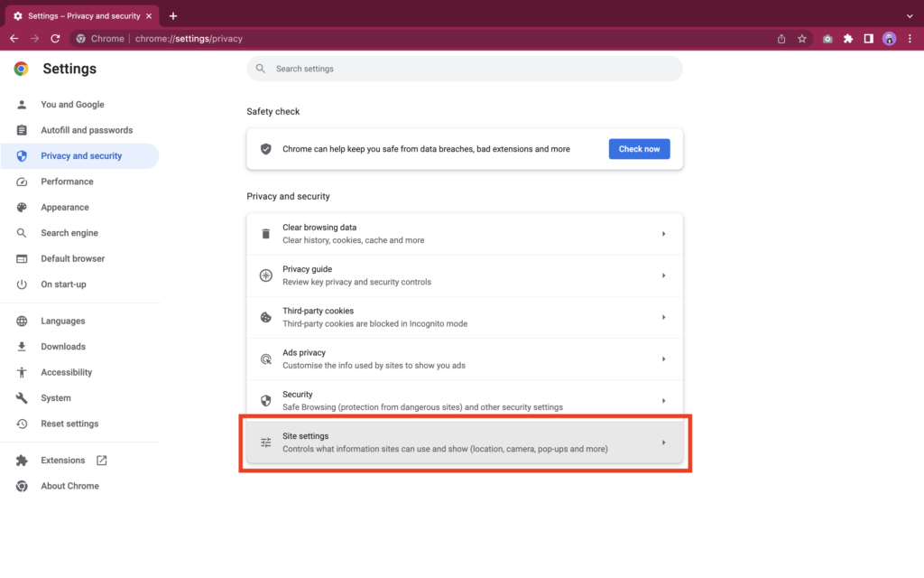924x578 pixels.
Task: Click the Extensions puzzle icon in toolbar
Action: click(848, 38)
